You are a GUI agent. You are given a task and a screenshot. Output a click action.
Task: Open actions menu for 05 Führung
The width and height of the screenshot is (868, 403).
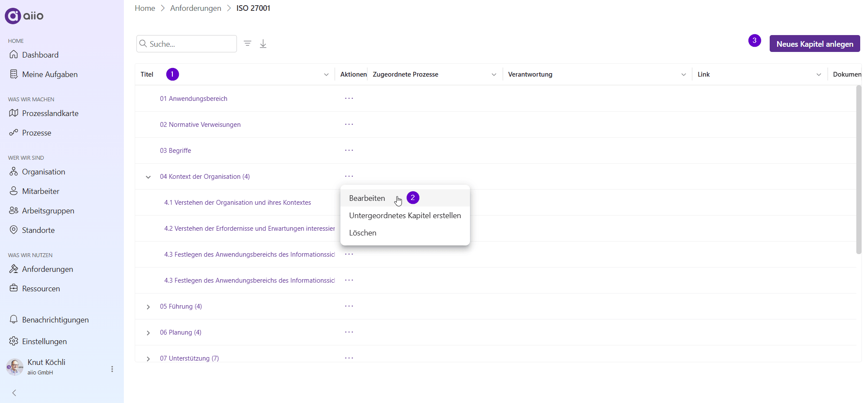[x=349, y=306]
